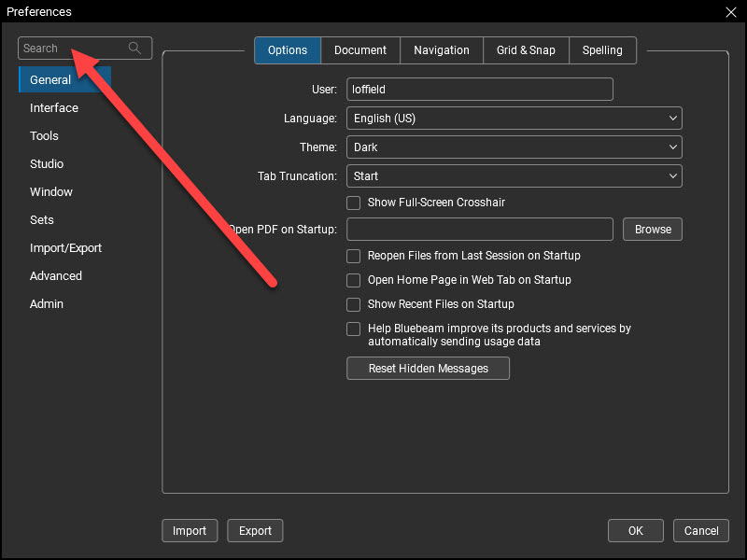This screenshot has width=747, height=560.
Task: Select General in the category list
Action: click(64, 79)
